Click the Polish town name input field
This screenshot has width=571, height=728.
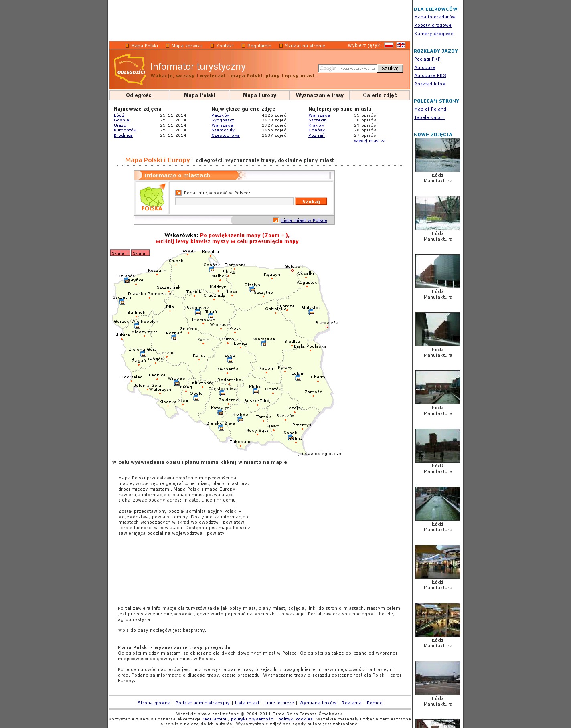pyautogui.click(x=234, y=202)
